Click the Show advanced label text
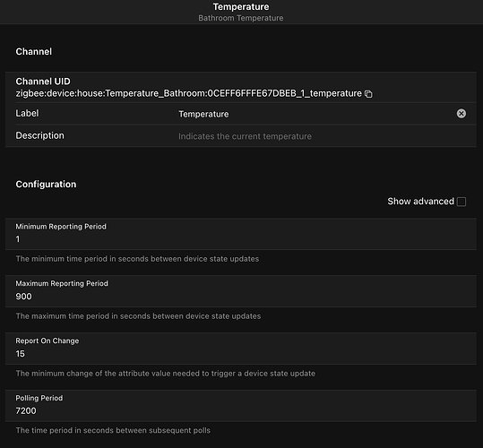 click(x=420, y=202)
